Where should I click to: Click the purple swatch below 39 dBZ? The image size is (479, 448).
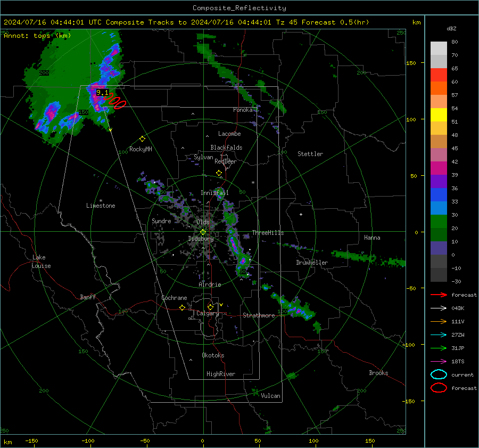[x=439, y=181]
